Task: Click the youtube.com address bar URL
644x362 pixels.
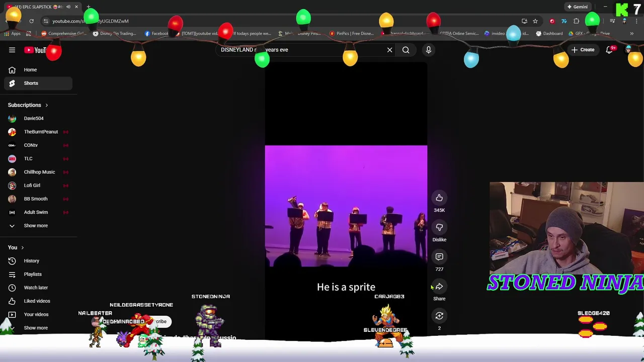Action: (91, 21)
